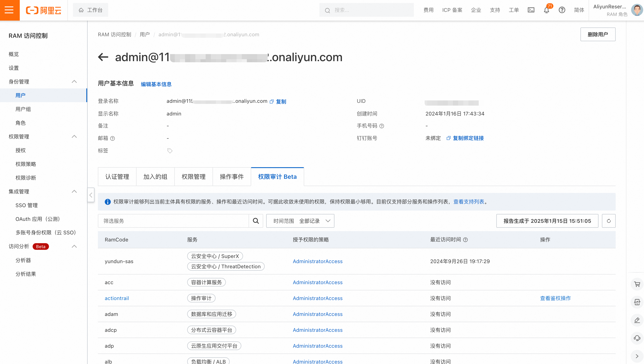The width and height of the screenshot is (644, 364).
Task: Open the customer service headset icon
Action: (637, 338)
